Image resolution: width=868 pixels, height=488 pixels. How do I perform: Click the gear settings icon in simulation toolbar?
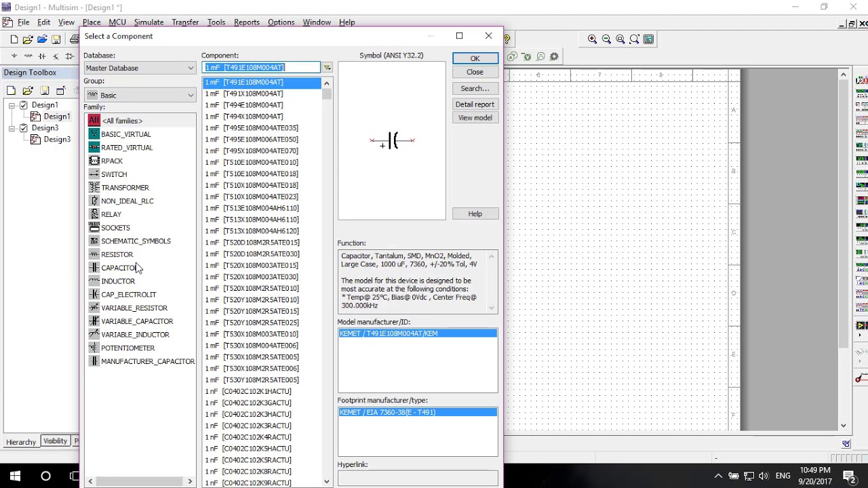click(554, 56)
